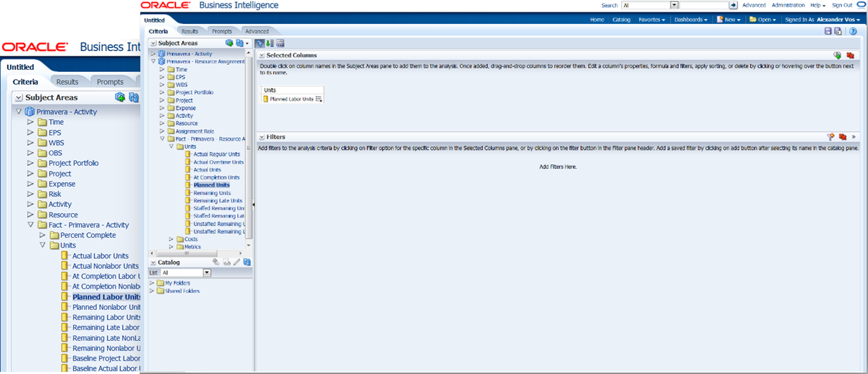868x374 pixels.
Task: Select Actual Labor Units in enlarged left window
Action: point(100,255)
